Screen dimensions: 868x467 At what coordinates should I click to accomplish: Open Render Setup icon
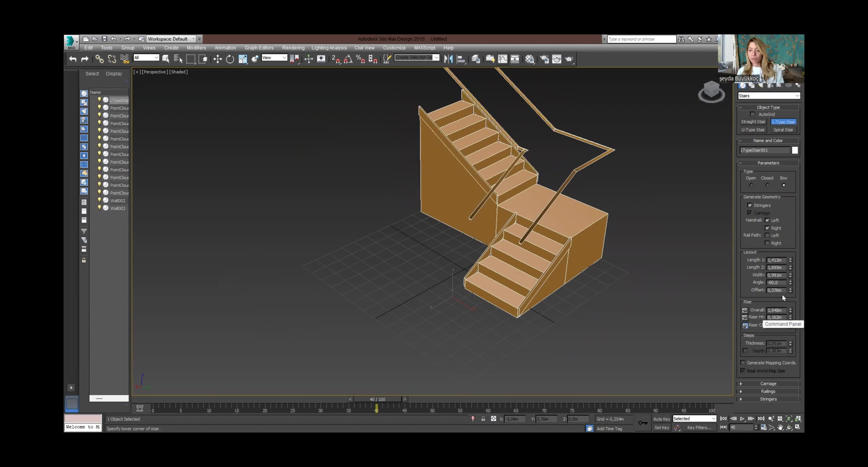click(544, 59)
